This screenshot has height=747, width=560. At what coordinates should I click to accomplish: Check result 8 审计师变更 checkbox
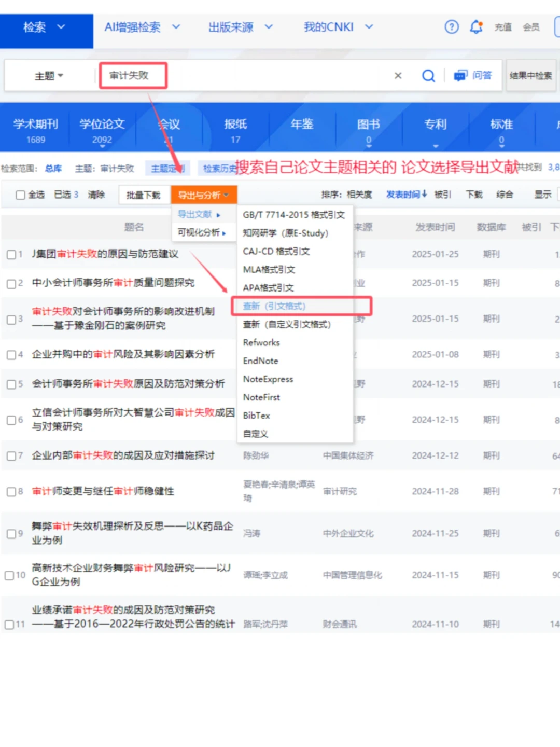pos(11,492)
